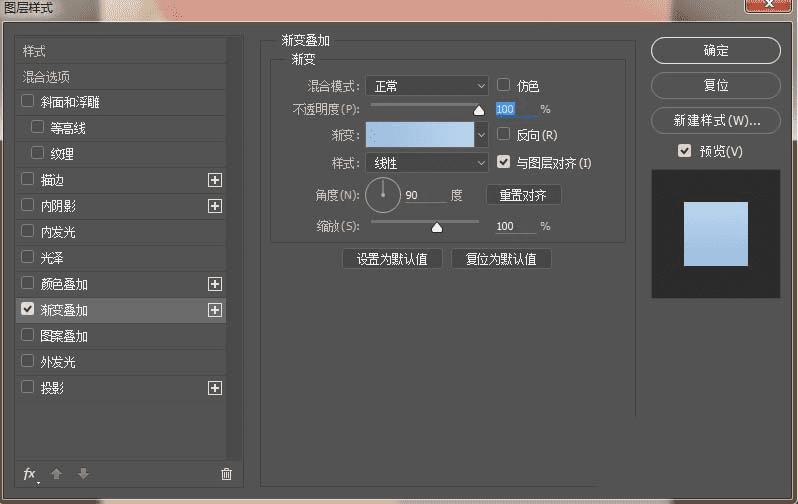This screenshot has width=798, height=504.
Task: Enable the 颜色叠加 checkbox
Action: tap(27, 283)
